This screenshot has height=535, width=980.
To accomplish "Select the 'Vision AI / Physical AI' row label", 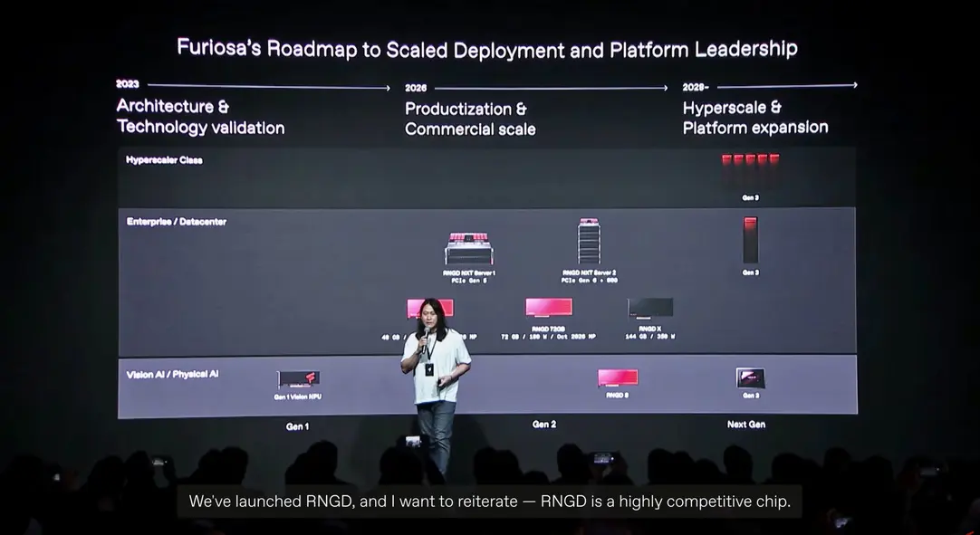I will tap(172, 375).
